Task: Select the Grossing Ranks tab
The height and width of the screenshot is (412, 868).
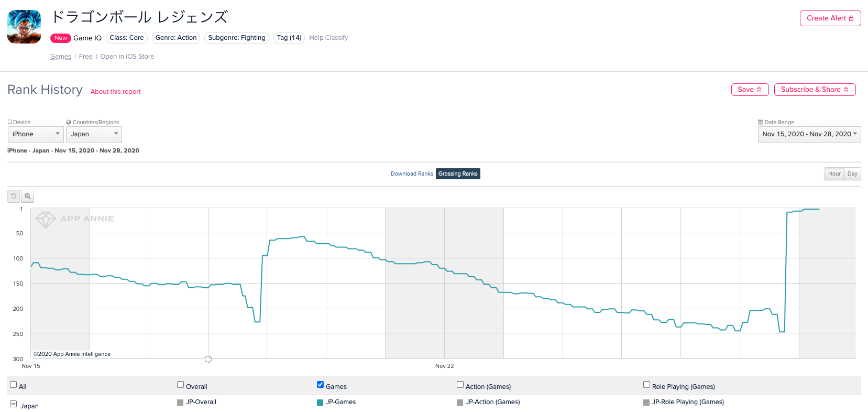Action: click(458, 174)
